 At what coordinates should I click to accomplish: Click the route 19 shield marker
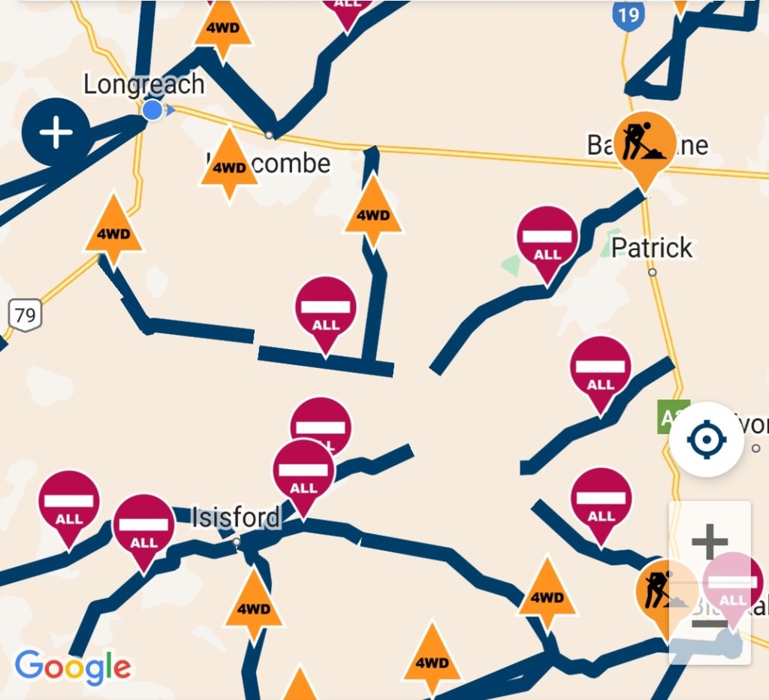coord(629,15)
